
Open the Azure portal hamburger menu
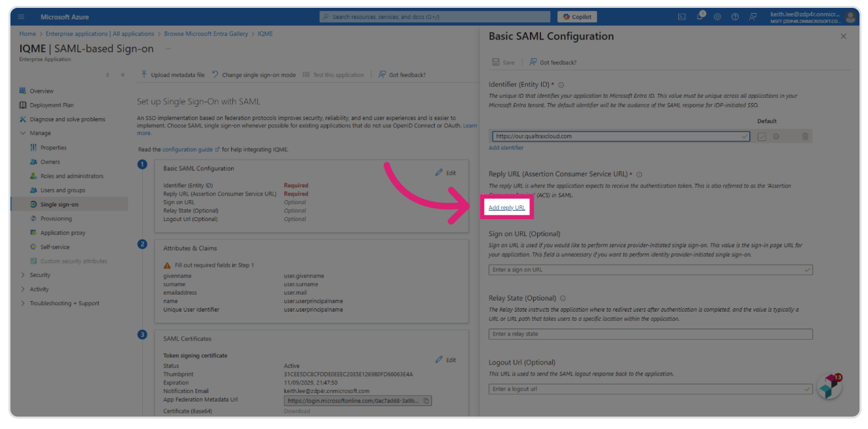[x=22, y=17]
